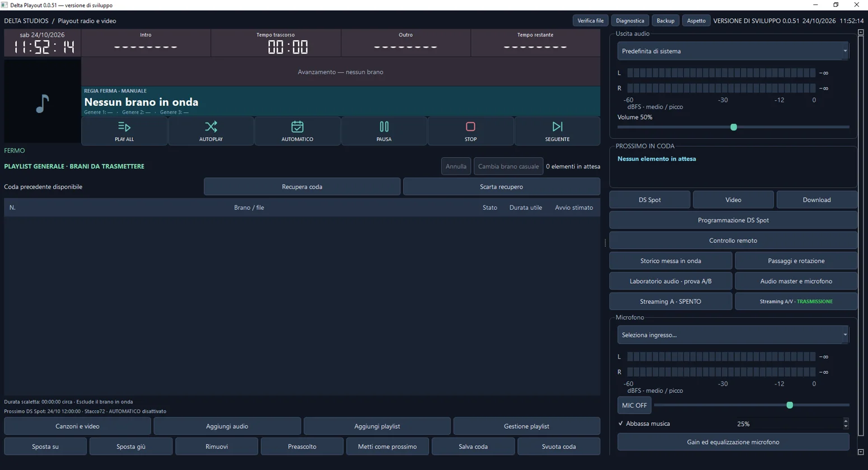Click scrollbar down arrow in right panel

click(861, 452)
